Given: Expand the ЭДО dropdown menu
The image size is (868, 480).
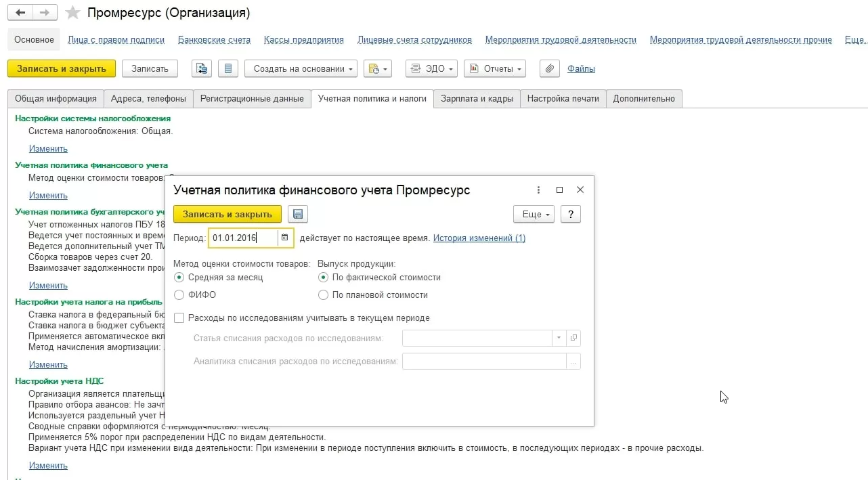Looking at the screenshot, I should click(431, 68).
